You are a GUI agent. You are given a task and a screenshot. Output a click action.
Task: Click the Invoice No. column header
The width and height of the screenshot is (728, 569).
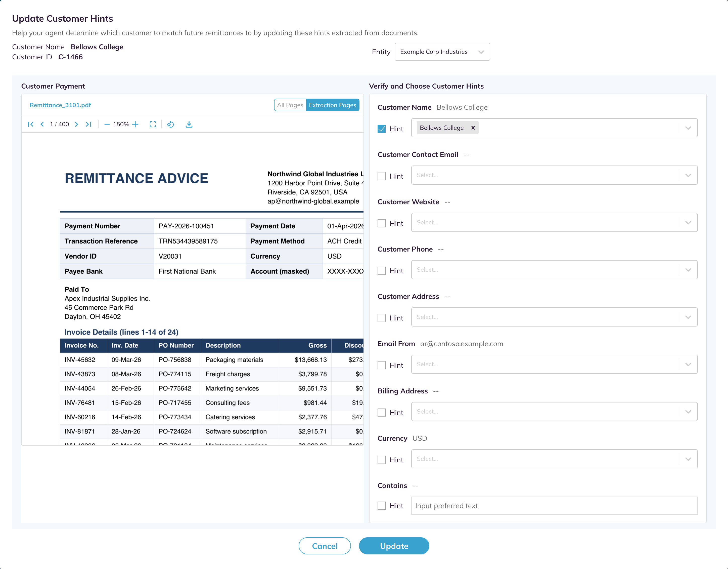(81, 346)
